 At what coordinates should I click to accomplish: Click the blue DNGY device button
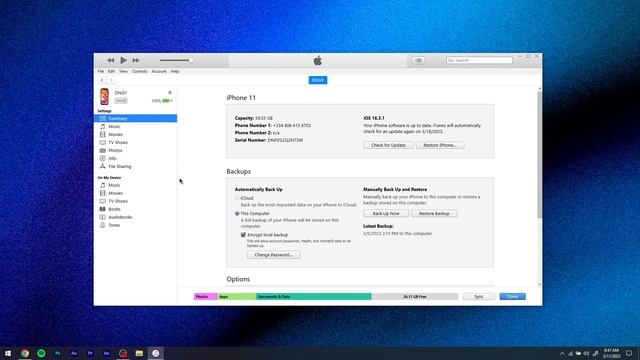click(318, 80)
